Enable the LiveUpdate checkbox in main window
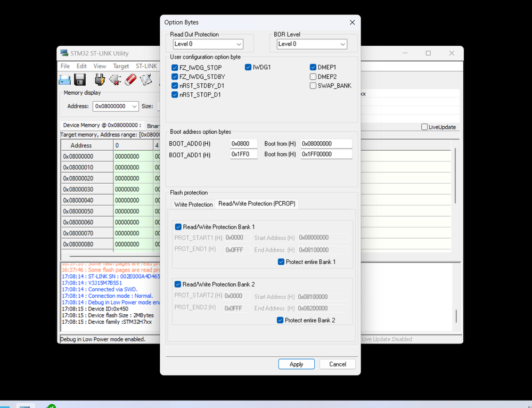 (x=424, y=127)
